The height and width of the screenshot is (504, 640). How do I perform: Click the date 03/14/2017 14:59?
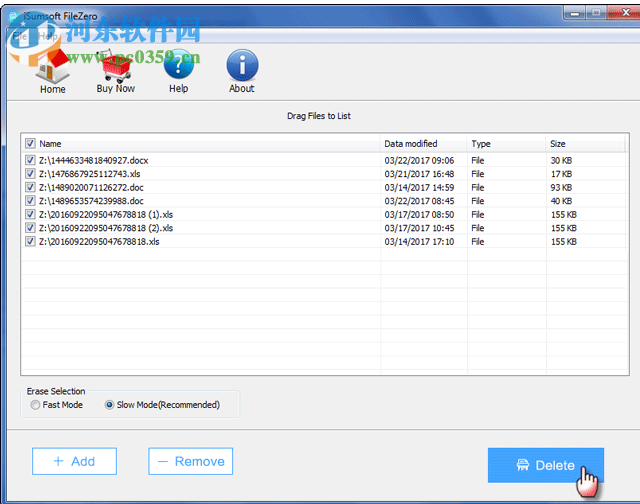coord(419,187)
